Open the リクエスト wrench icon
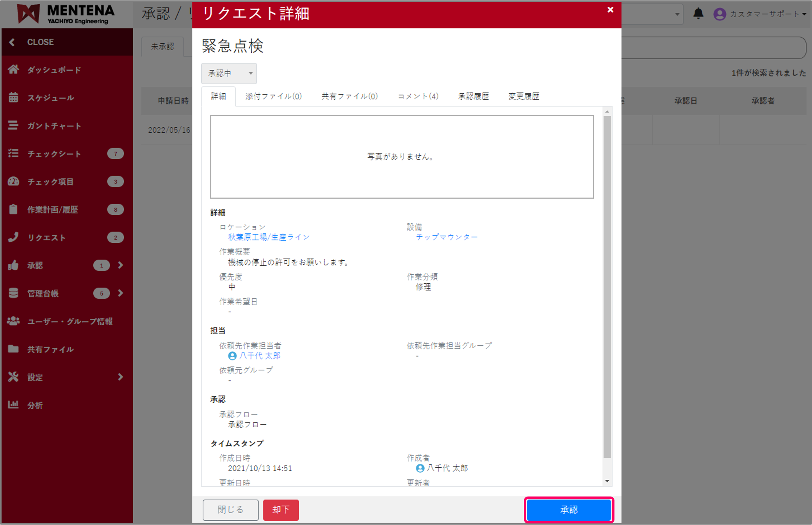Image resolution: width=812 pixels, height=525 pixels. 14,237
